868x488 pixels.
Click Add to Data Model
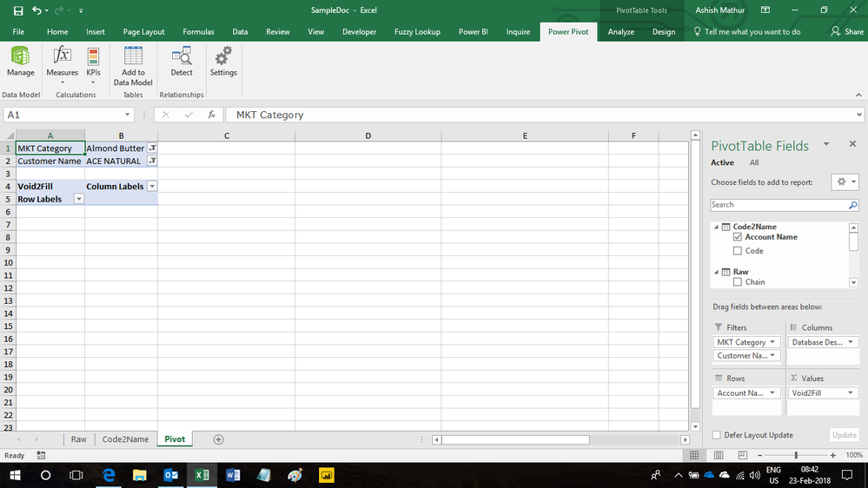tap(133, 66)
